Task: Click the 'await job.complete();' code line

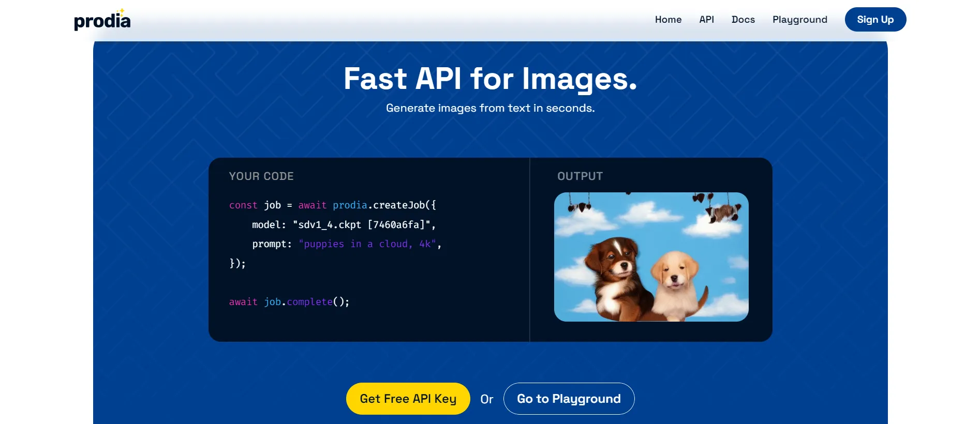Action: point(289,302)
